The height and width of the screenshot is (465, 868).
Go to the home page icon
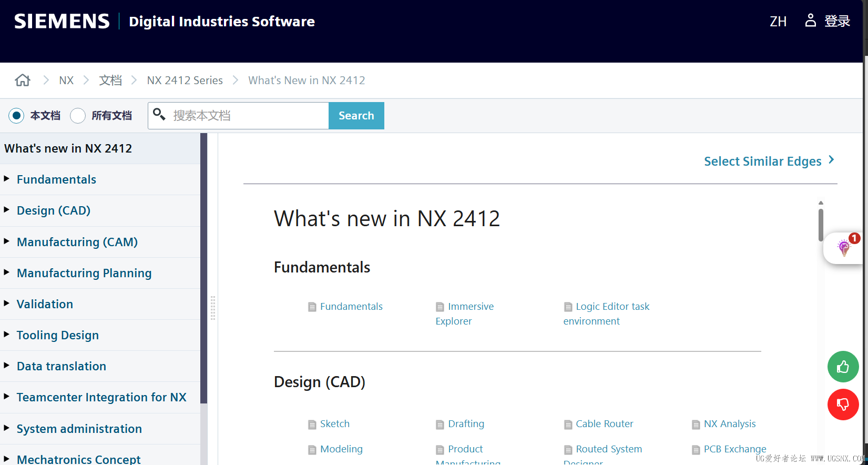click(23, 80)
